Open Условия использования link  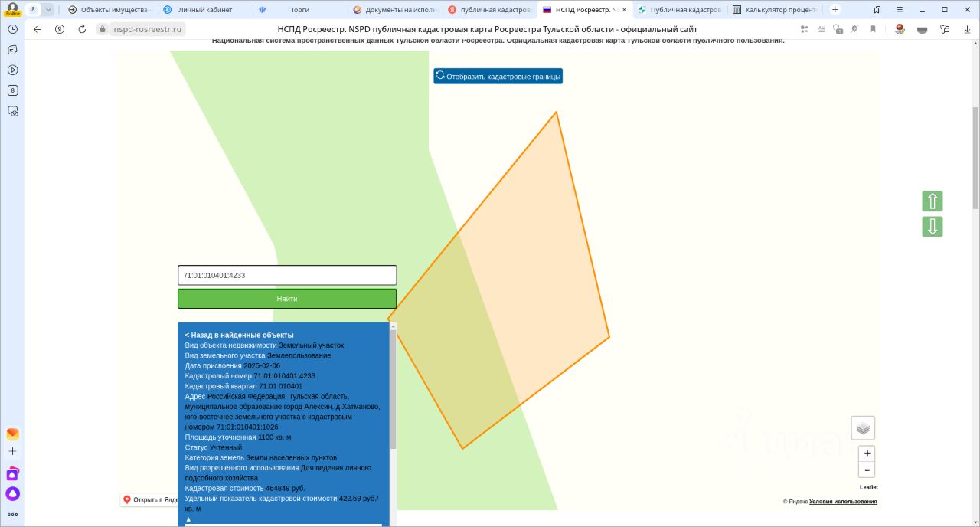pyautogui.click(x=843, y=502)
